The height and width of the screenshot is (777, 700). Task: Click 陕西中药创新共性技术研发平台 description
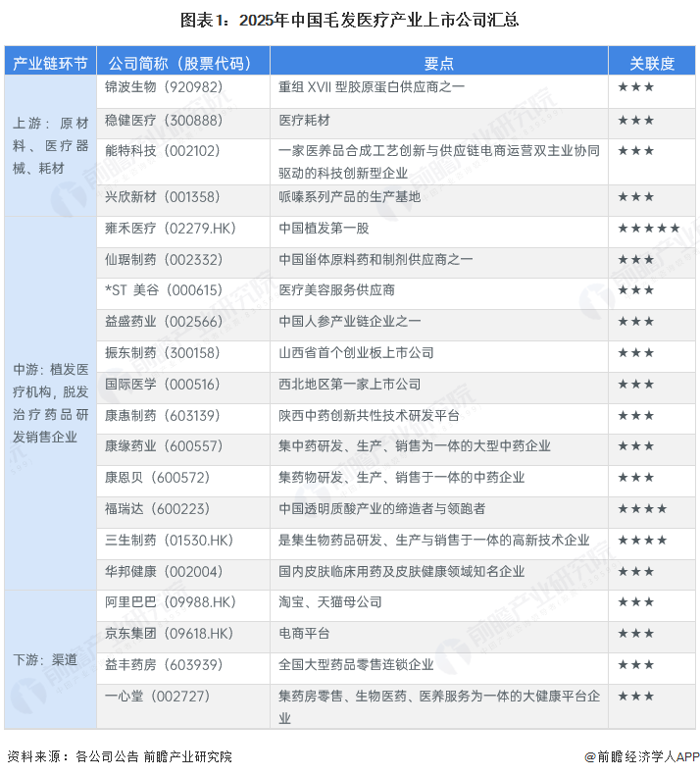point(369,415)
